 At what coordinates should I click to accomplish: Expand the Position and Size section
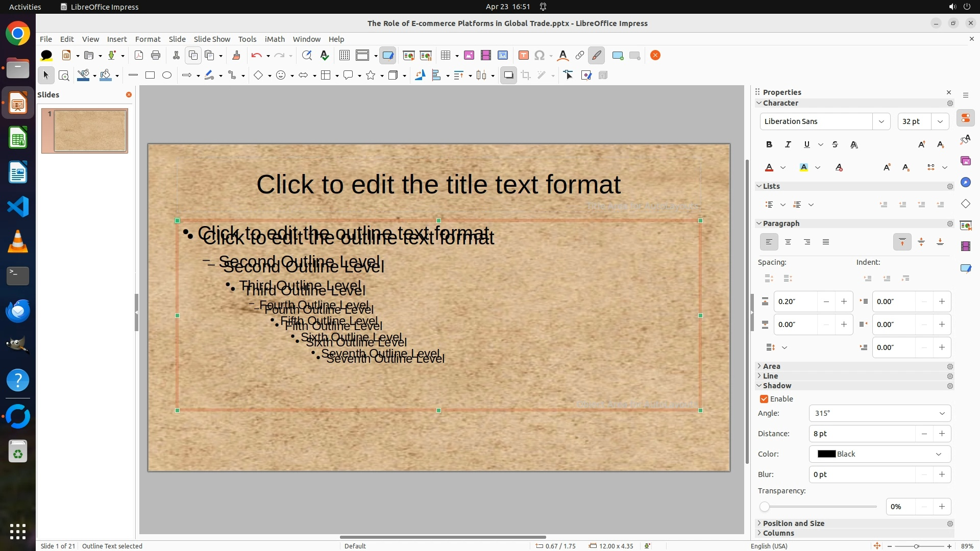click(793, 523)
